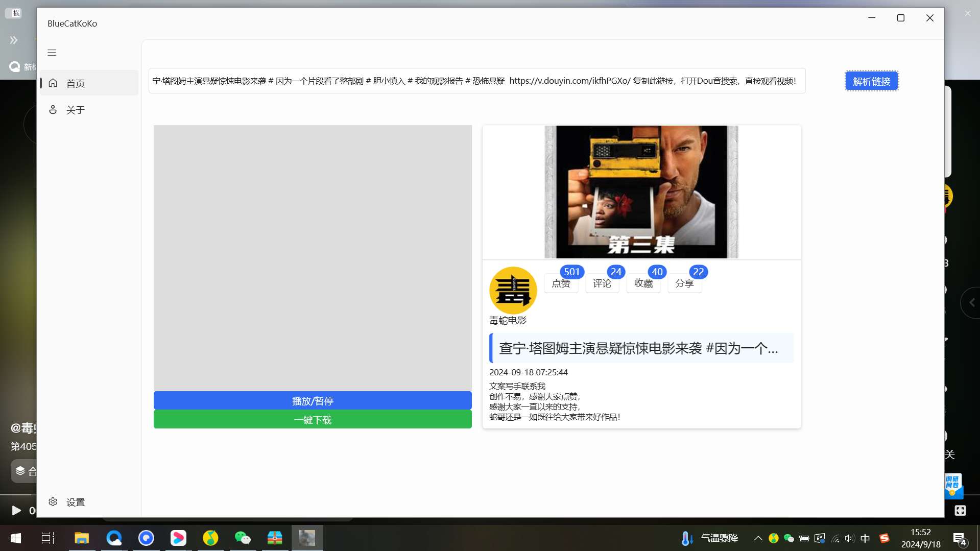Open the yellow-green round taskbar app icon

[x=210, y=538]
